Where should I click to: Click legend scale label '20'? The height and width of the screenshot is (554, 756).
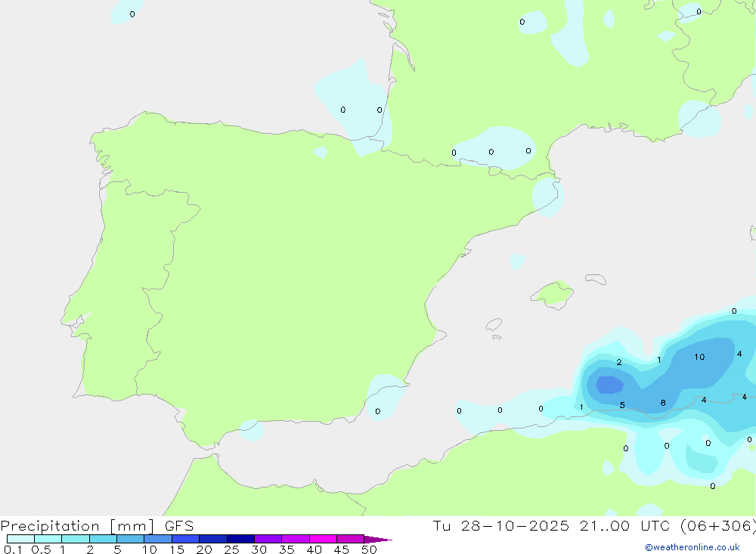204,549
